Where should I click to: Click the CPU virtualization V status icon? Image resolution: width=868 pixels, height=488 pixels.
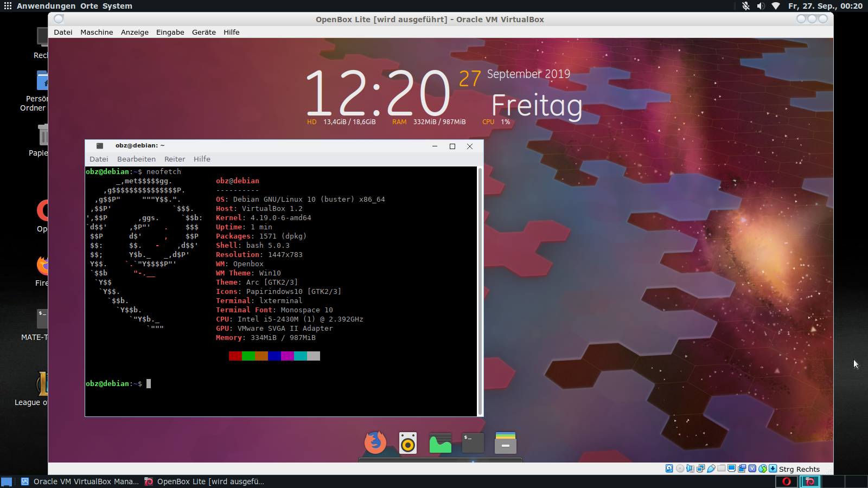click(752, 468)
